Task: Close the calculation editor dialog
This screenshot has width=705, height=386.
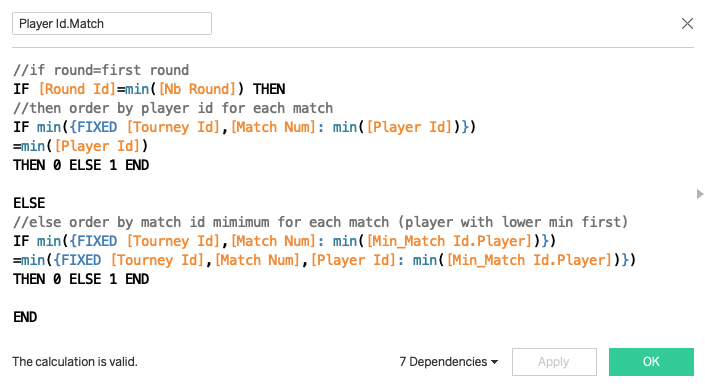Action: (x=687, y=24)
